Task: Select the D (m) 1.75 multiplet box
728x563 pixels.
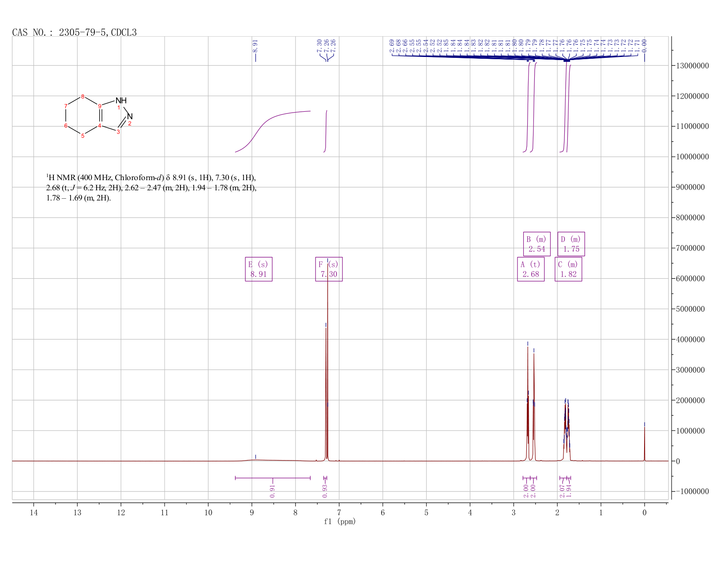Action: click(571, 244)
